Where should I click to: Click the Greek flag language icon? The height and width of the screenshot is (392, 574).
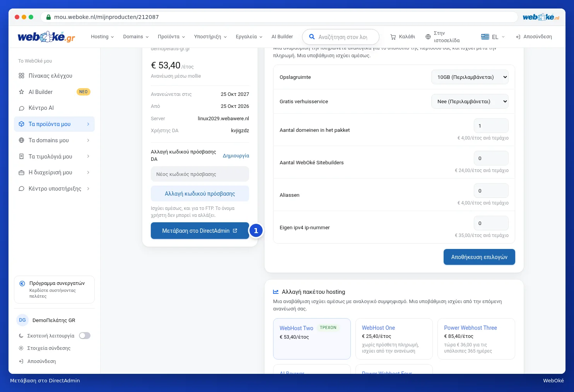485,37
